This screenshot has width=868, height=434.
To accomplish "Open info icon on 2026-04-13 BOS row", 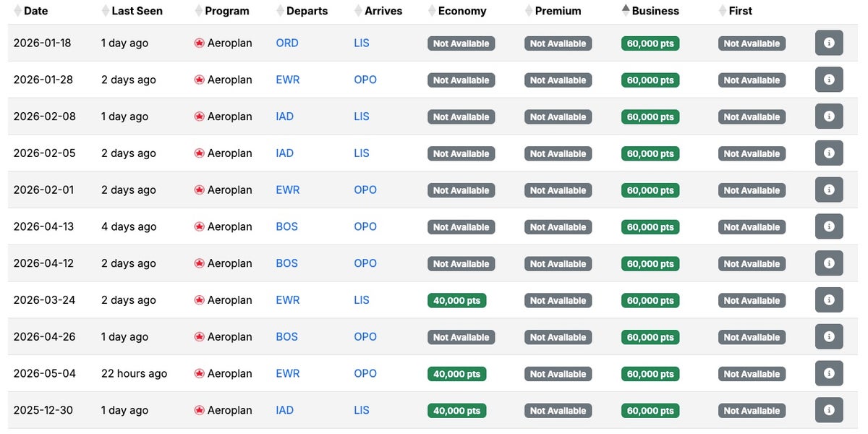I will 829,226.
